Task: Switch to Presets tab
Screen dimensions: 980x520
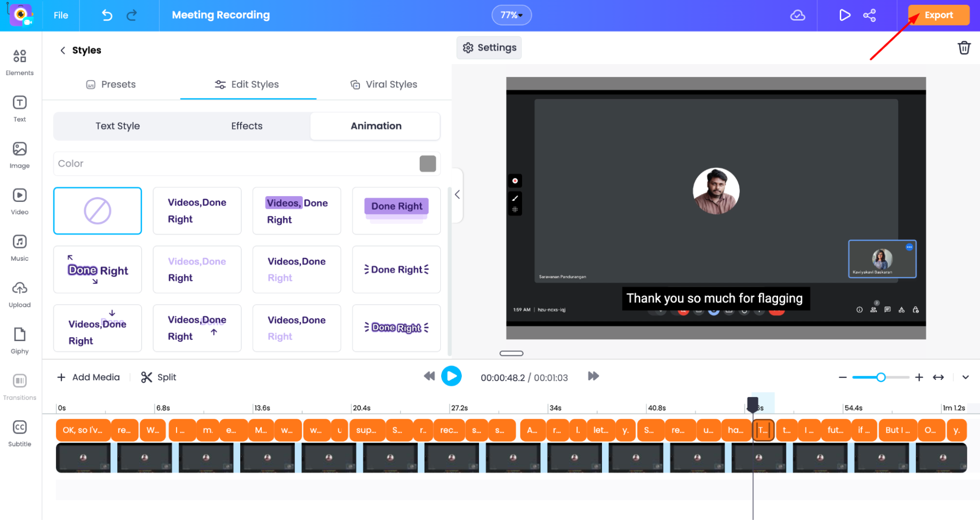Action: point(111,84)
